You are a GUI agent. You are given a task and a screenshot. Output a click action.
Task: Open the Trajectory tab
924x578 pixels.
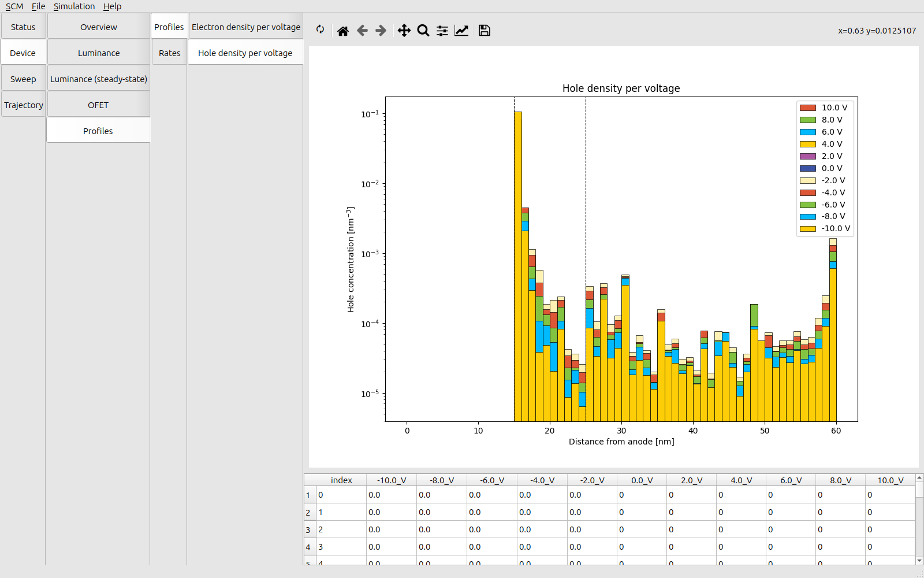pyautogui.click(x=24, y=105)
